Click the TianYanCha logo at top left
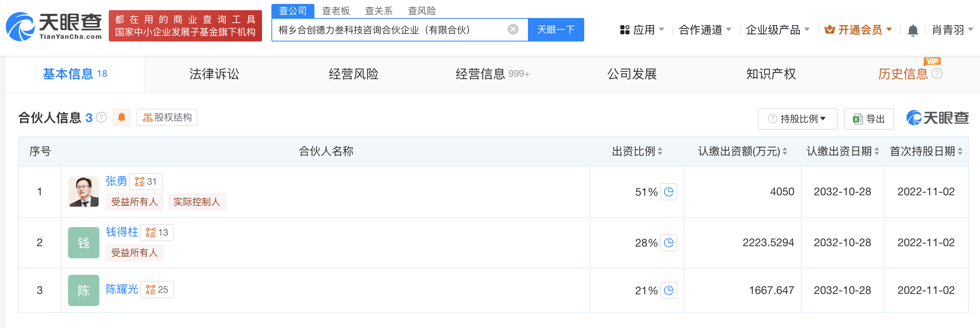 point(54,26)
